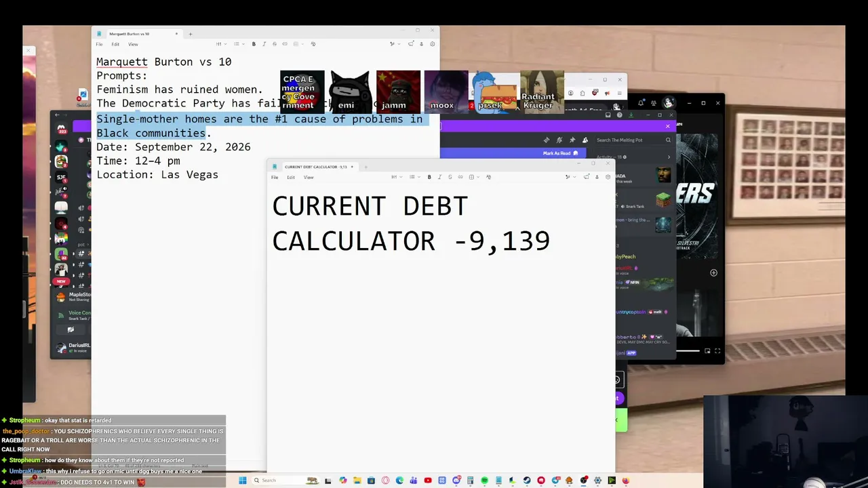Open Steam from the taskbar

click(527, 481)
